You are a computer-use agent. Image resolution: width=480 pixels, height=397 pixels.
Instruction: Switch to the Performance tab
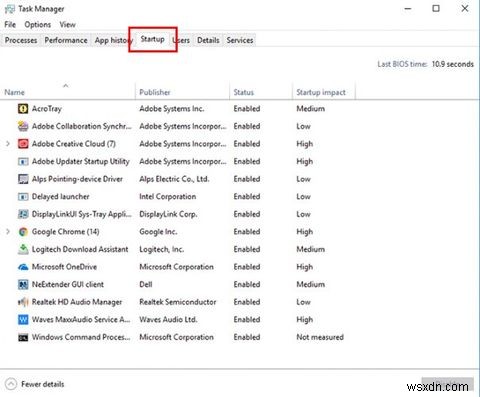point(66,40)
